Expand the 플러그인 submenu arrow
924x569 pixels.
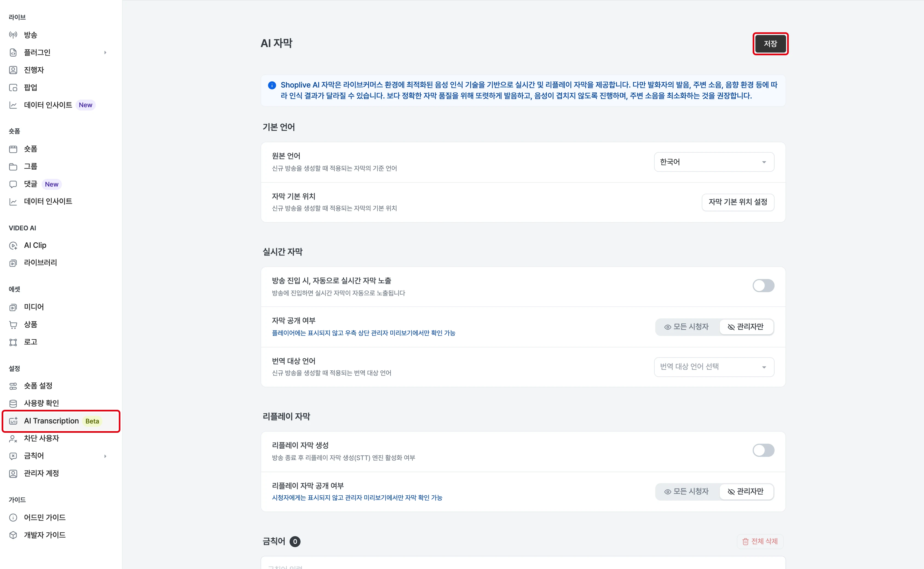point(105,53)
